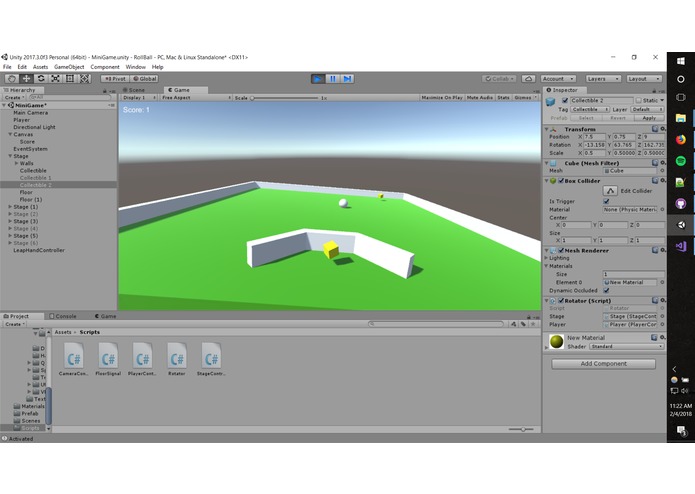Toggle the Box Collider enabled checkbox
The height and width of the screenshot is (494, 695).
click(x=561, y=181)
